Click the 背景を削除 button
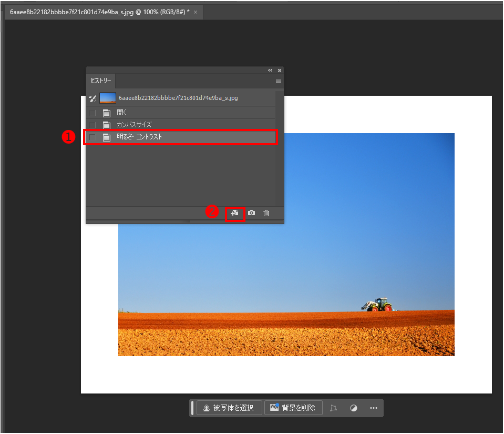This screenshot has height=434, width=504. (293, 408)
